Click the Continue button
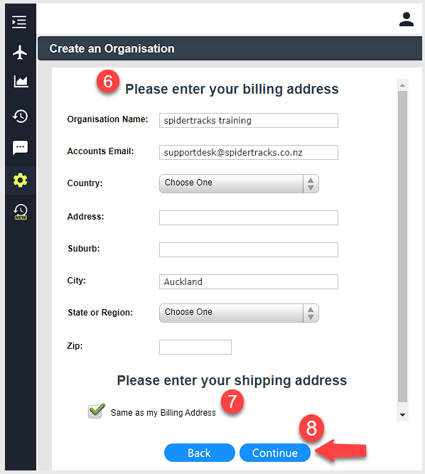Viewport: 425px width, 474px height. pos(275,453)
